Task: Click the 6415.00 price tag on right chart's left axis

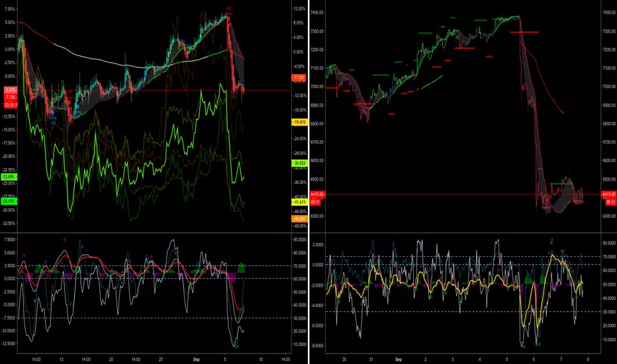Action: [317, 195]
